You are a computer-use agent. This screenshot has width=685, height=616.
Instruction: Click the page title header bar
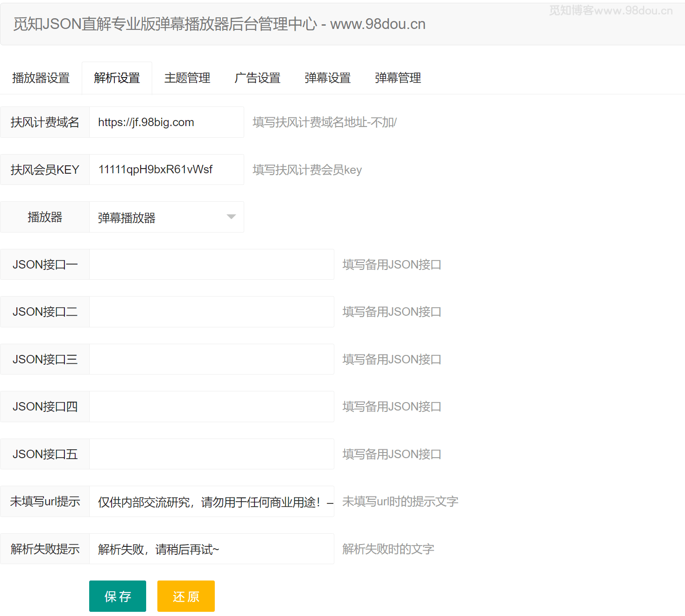click(342, 24)
